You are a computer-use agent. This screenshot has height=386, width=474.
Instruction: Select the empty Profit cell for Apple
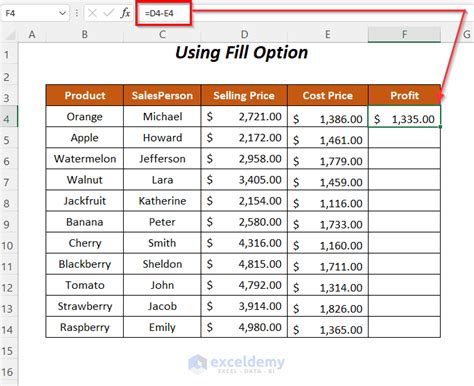click(x=404, y=138)
